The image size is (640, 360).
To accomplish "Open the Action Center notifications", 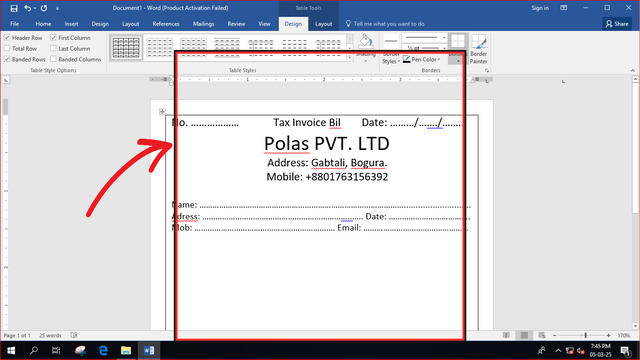I will pyautogui.click(x=625, y=350).
